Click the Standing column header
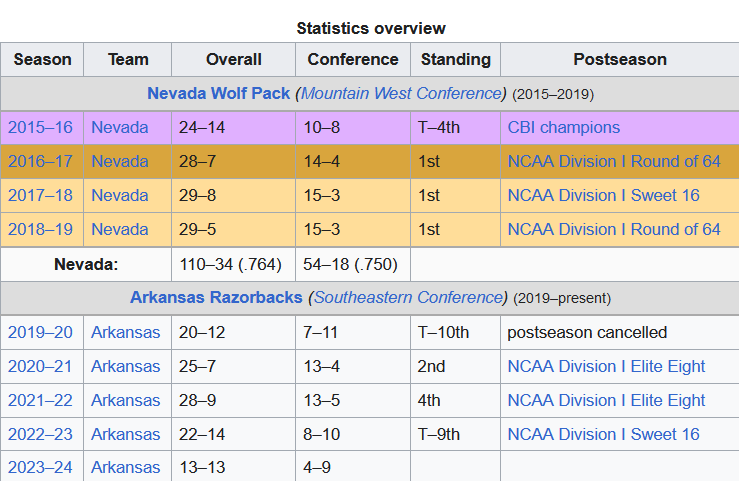Screen dimensions: 739x481 coord(455,59)
